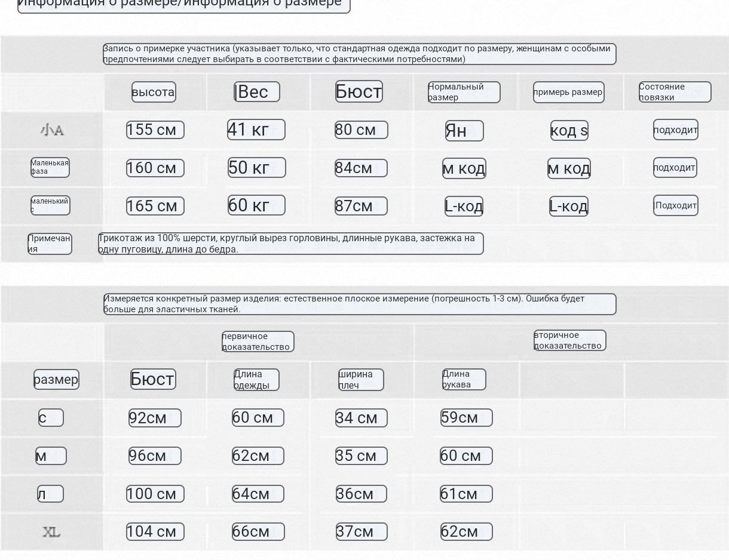The height and width of the screenshot is (560, 729).
Task: Select the 'первичное доказательство' header
Action: 258,341
